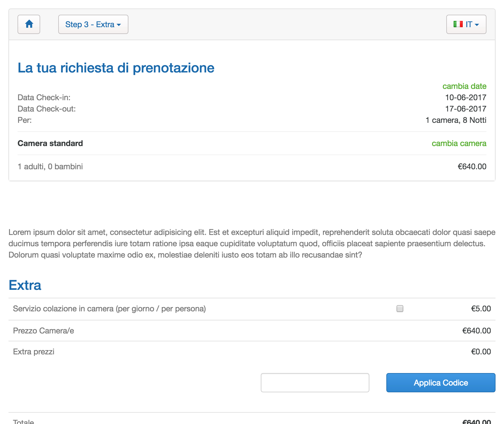This screenshot has height=424, width=504.
Task: Click the home icon button
Action: coord(29,24)
